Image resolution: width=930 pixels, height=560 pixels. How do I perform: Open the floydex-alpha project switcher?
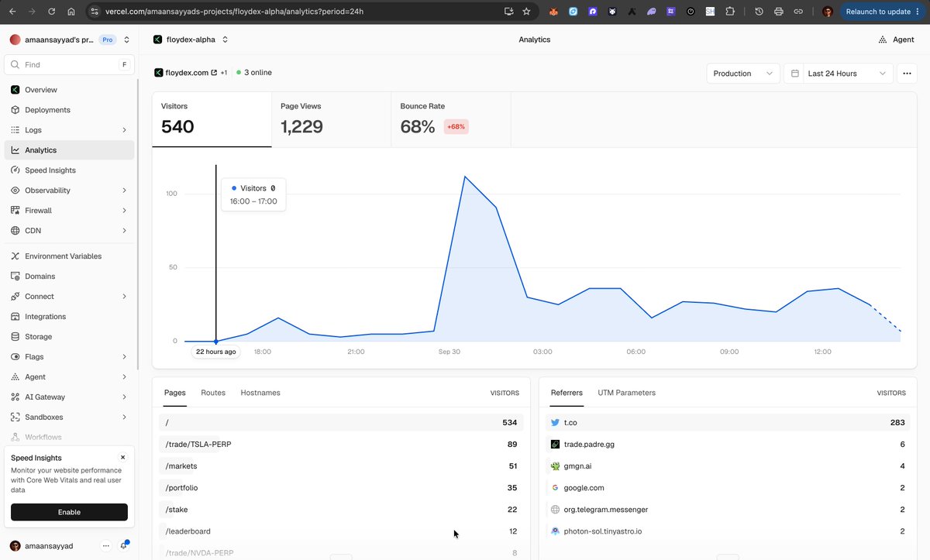click(225, 40)
